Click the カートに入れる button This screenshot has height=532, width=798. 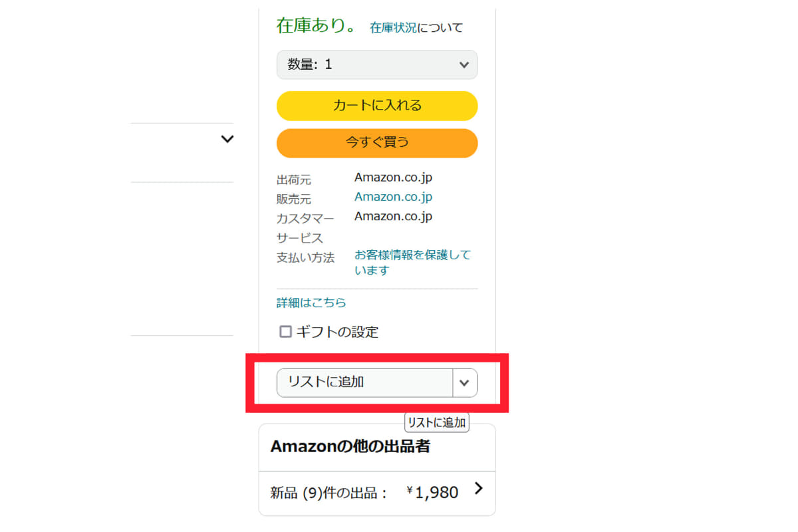376,106
